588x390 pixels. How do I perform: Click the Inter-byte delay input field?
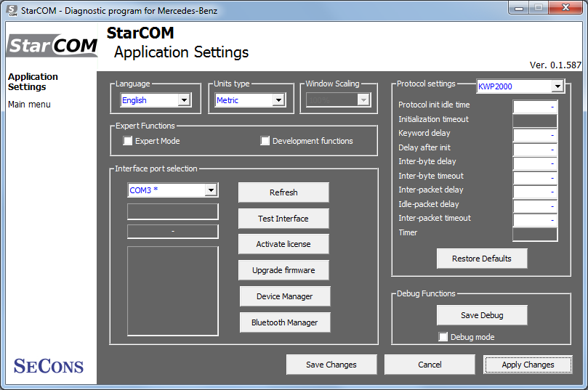click(535, 163)
